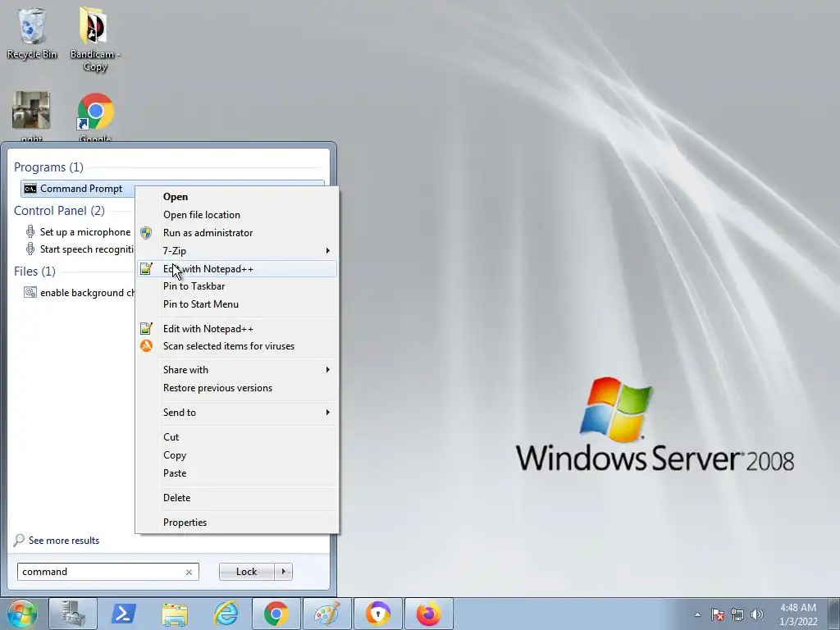The width and height of the screenshot is (840, 630).
Task: Launch PowerShell from the taskbar
Action: point(124,614)
